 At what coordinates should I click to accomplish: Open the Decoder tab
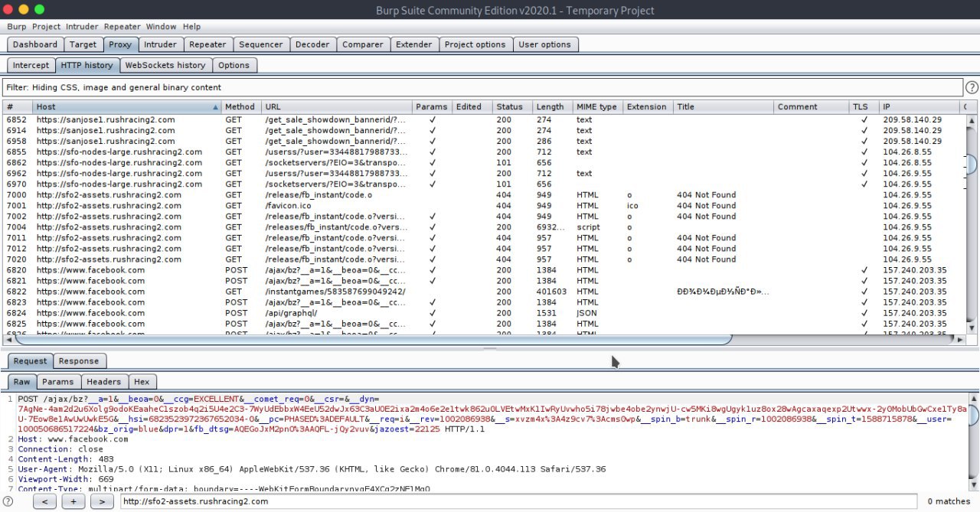[x=312, y=44]
